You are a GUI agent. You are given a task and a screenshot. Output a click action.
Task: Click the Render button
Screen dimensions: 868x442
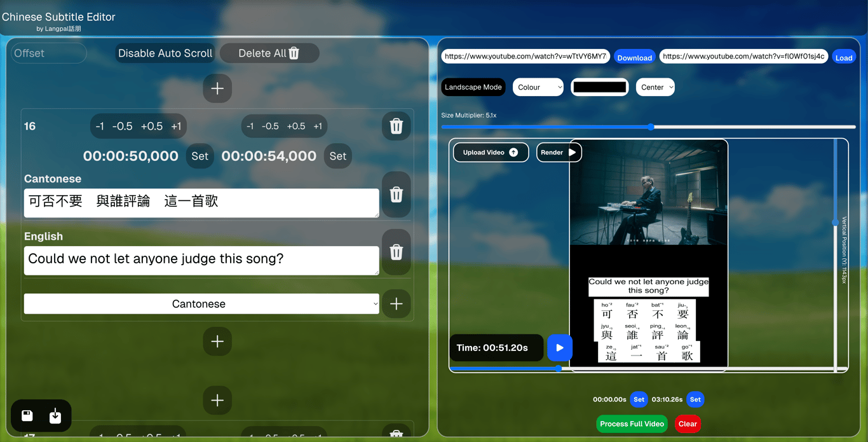[x=559, y=153]
